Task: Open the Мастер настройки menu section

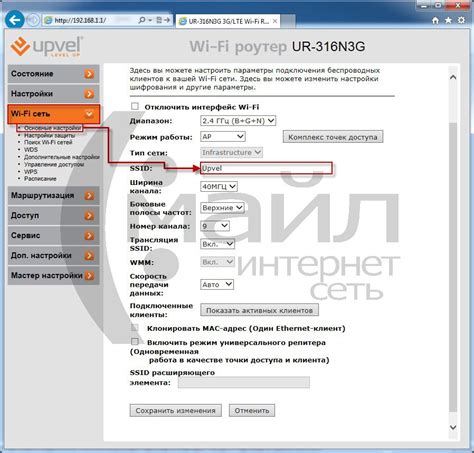Action: 53,275
